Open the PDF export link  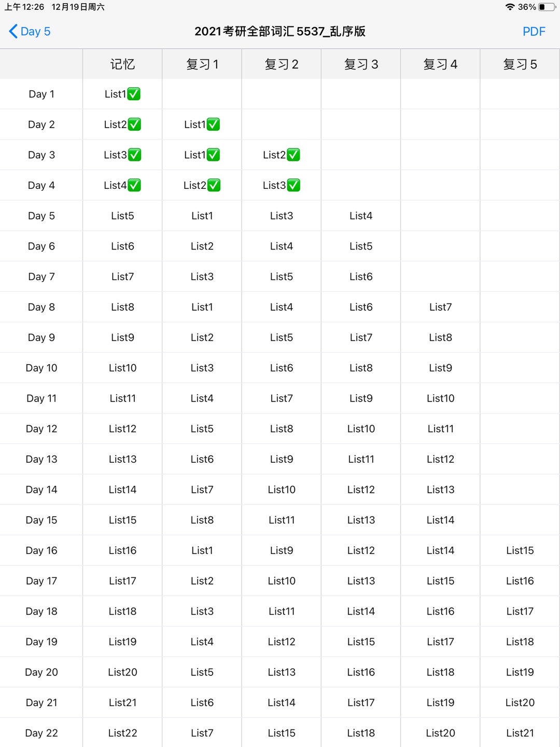(534, 32)
